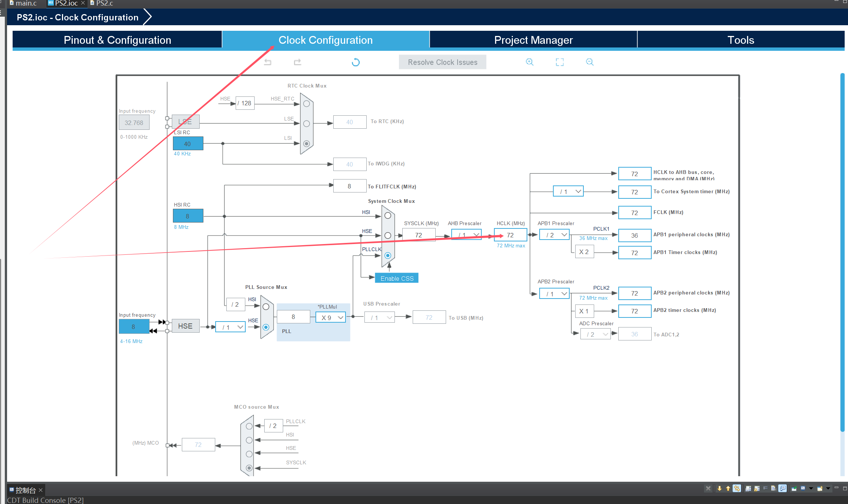Open the Project Manager tab
Viewport: 848px width, 504px height.
533,40
